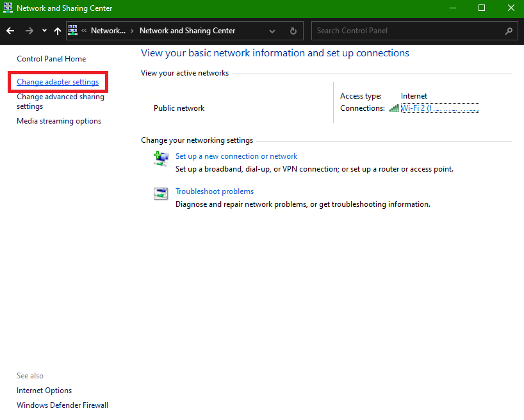Open Media streaming options
This screenshot has height=420, width=524.
click(58, 120)
